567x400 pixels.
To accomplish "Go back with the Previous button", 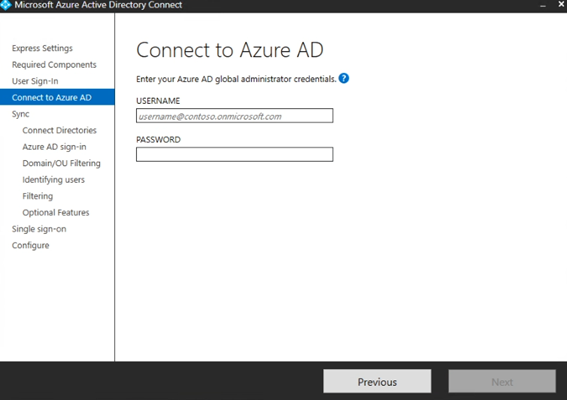I will [x=377, y=381].
